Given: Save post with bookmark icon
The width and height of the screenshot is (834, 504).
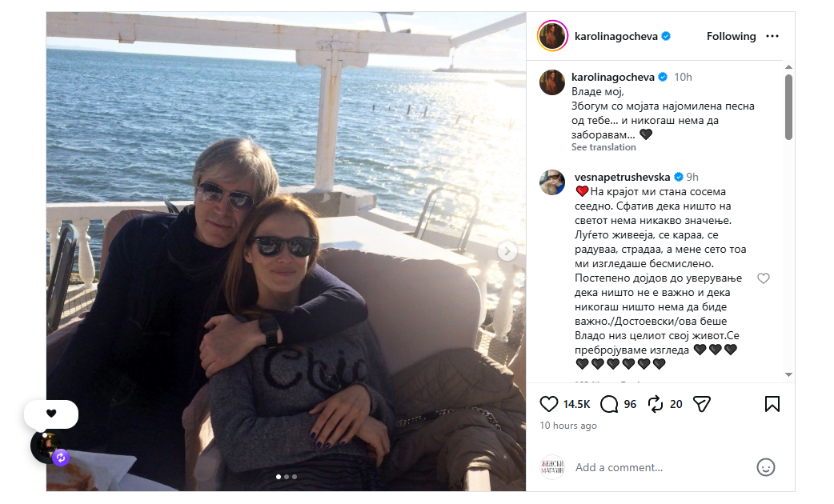Looking at the screenshot, I should [772, 404].
